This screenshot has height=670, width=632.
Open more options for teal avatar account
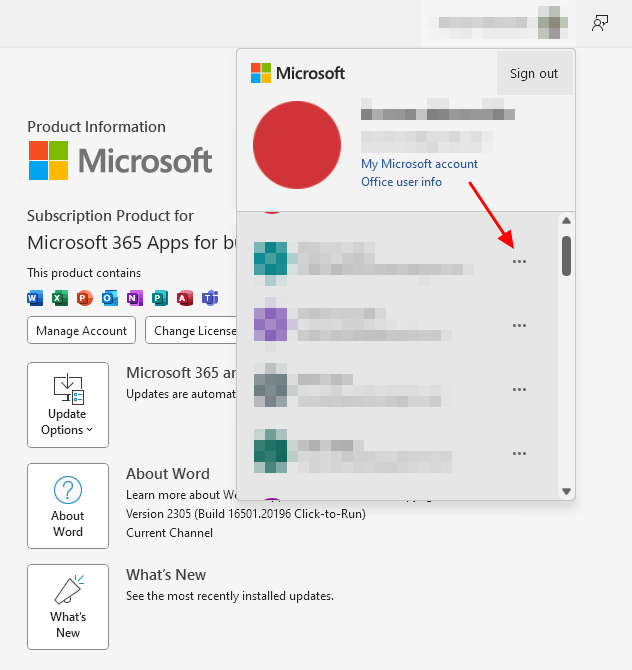pyautogui.click(x=519, y=262)
